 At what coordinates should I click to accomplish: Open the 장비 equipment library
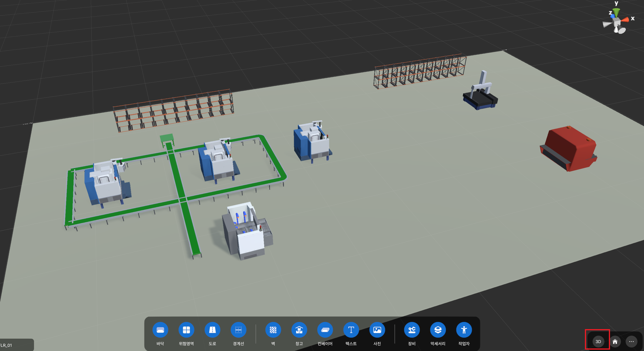(412, 330)
